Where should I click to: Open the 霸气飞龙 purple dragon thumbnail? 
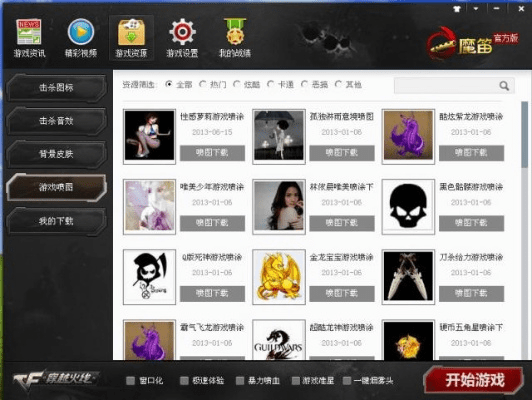tap(149, 340)
